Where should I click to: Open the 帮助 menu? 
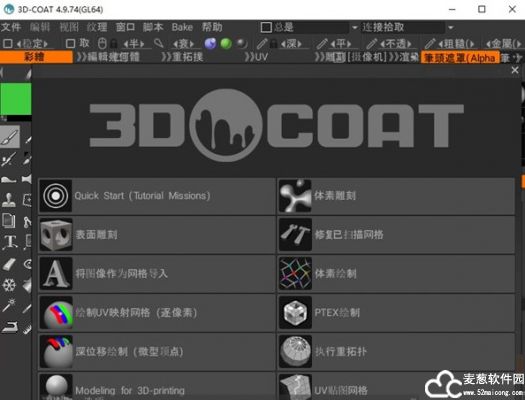212,27
